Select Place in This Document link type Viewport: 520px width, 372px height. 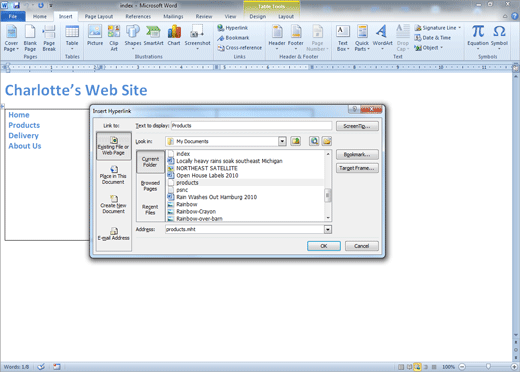[x=113, y=175]
